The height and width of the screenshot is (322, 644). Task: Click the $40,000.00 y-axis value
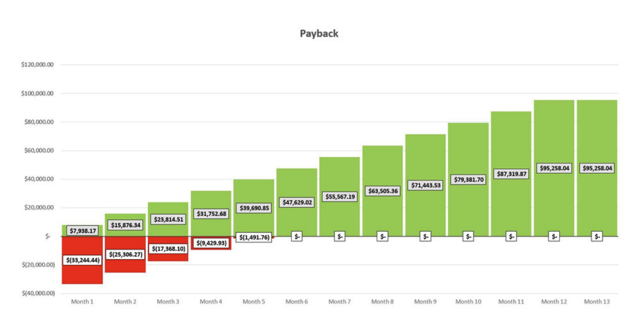[39, 179]
